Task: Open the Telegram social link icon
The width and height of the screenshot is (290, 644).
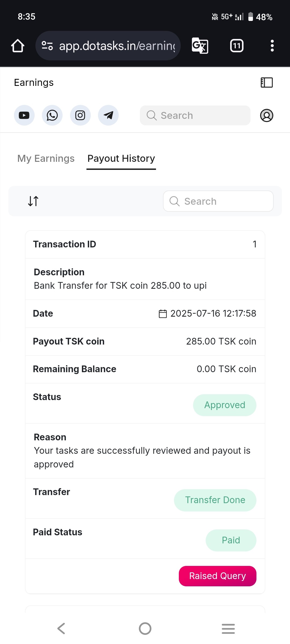Action: click(x=108, y=115)
